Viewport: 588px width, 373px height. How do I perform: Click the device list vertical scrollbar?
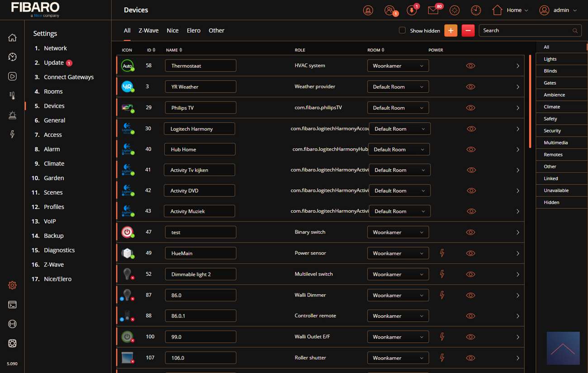click(x=530, y=101)
